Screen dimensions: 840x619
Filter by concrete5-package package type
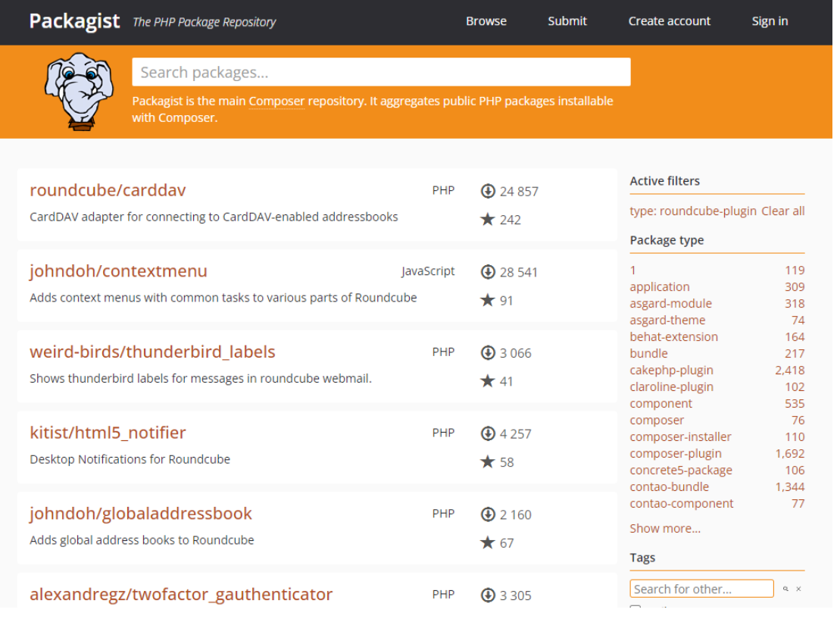681,470
